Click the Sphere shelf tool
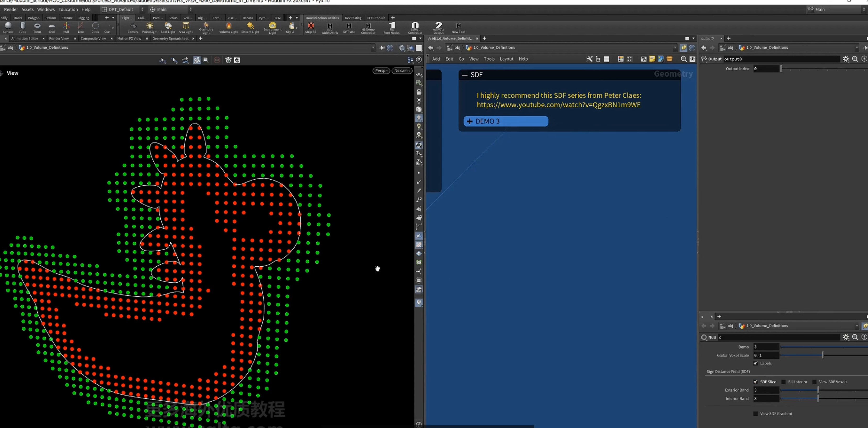Image resolution: width=868 pixels, height=428 pixels. [8, 28]
